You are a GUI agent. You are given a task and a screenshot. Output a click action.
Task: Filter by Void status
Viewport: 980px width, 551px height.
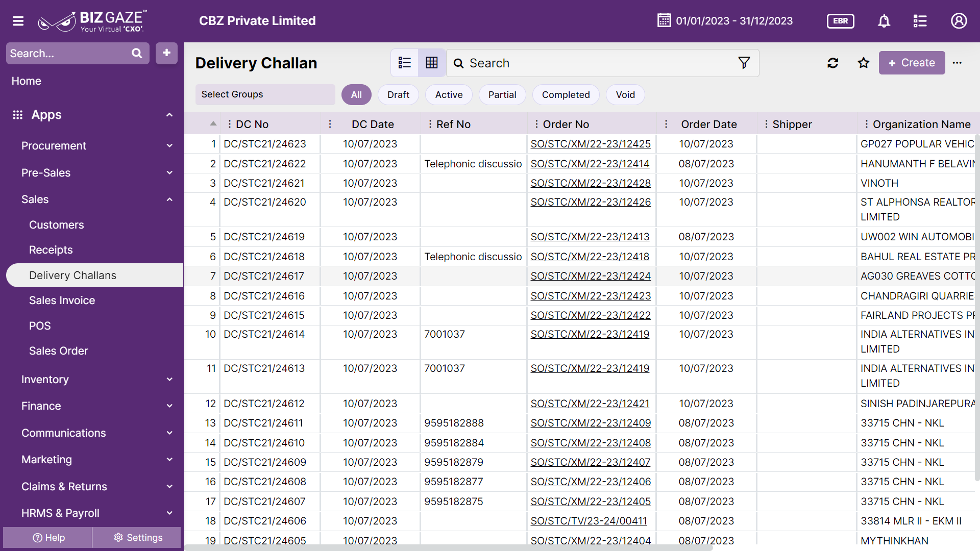click(625, 94)
